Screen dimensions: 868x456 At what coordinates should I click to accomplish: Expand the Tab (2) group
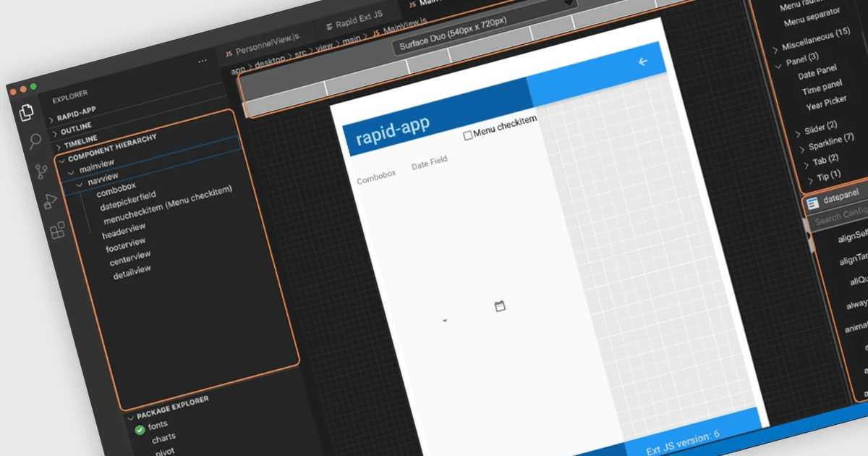(805, 165)
